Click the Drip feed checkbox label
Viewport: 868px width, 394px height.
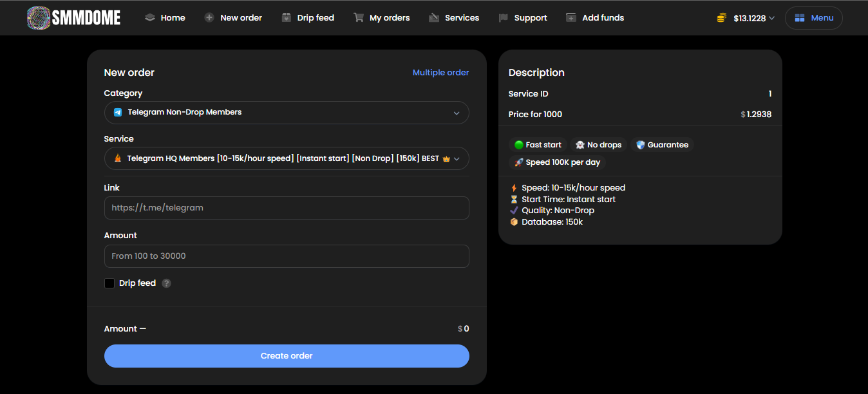point(137,283)
